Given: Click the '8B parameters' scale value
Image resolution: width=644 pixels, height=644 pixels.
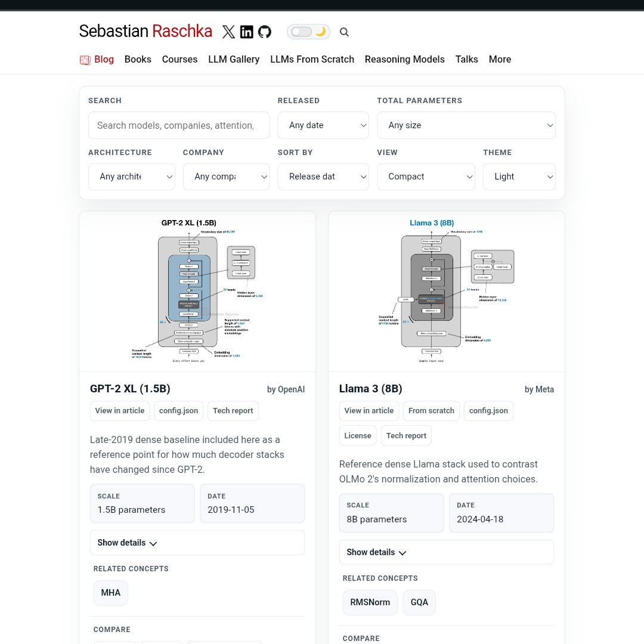Looking at the screenshot, I should pos(377,519).
